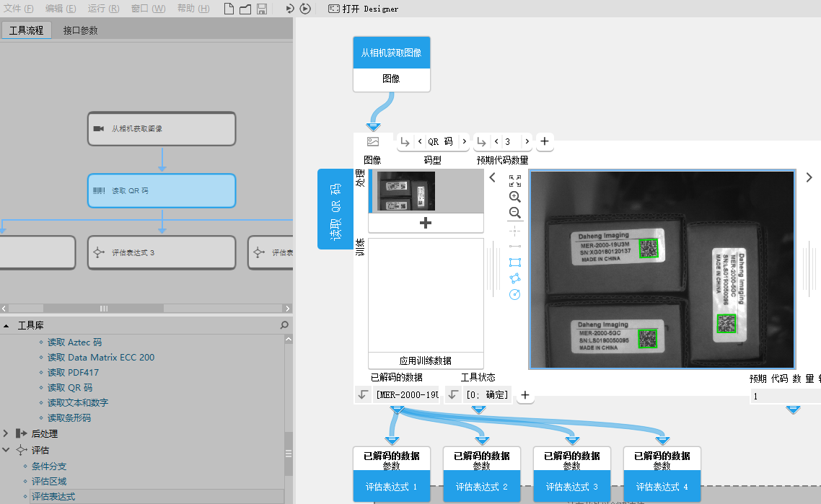Click the new file icon in toolbar
The image size is (821, 504).
229,9
